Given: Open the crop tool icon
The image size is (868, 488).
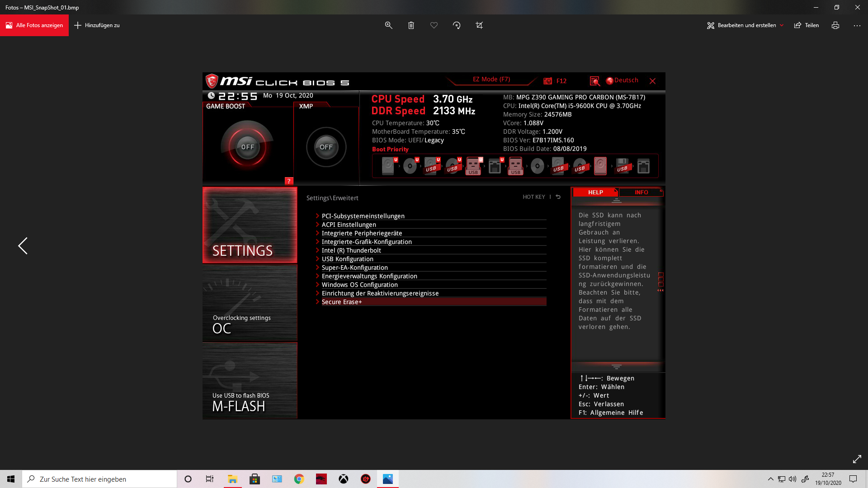Looking at the screenshot, I should point(479,25).
